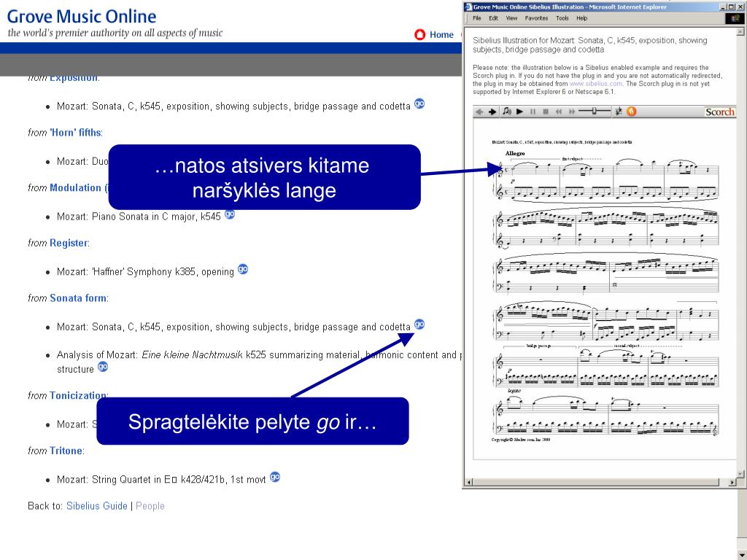Click the transpose icon in Scorch toolbar
This screenshot has width=747, height=560.
(x=619, y=112)
